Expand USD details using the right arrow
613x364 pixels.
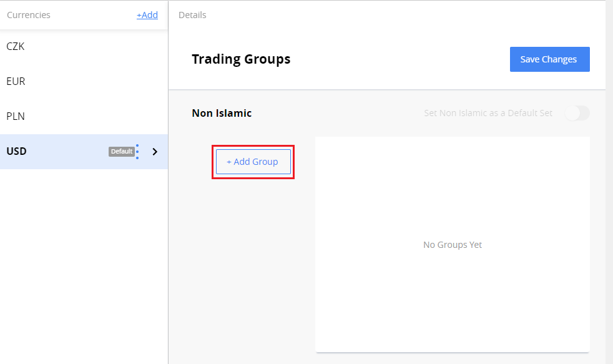pos(155,151)
